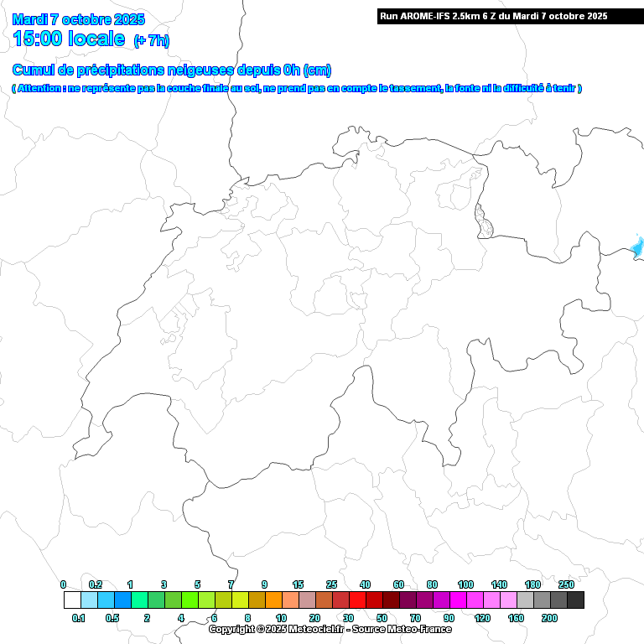
Task: Click the hatched Liechtenstein area on the map
Action: click(483, 221)
